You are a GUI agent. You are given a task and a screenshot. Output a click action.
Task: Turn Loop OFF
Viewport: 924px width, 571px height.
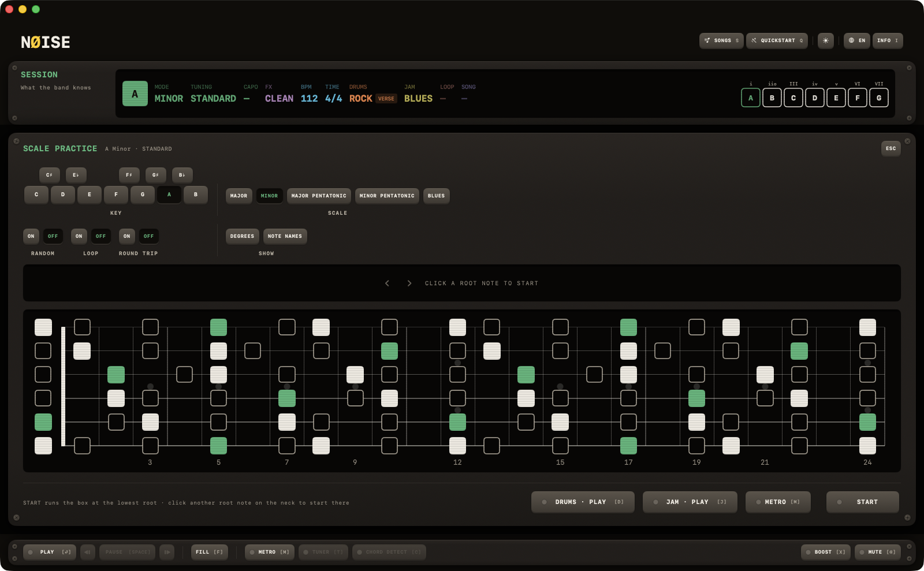[101, 236]
